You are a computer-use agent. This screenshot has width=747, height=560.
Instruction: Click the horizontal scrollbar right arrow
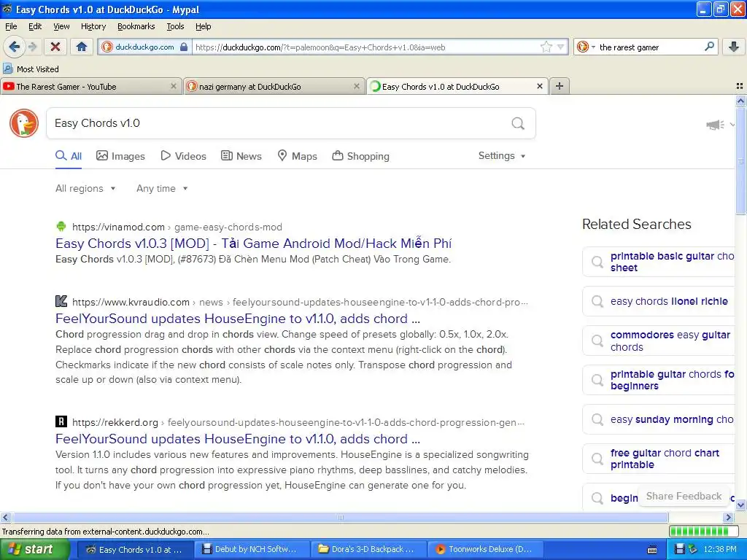point(729,517)
